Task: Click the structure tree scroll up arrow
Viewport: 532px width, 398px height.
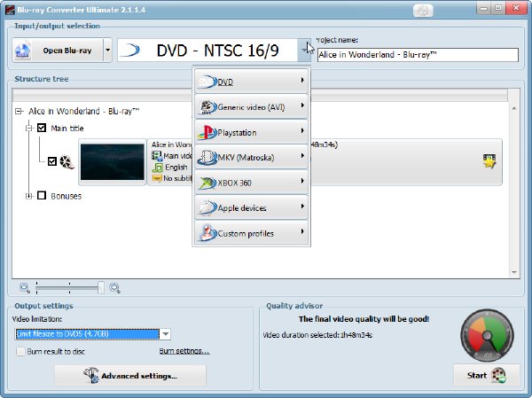Action: coord(514,108)
